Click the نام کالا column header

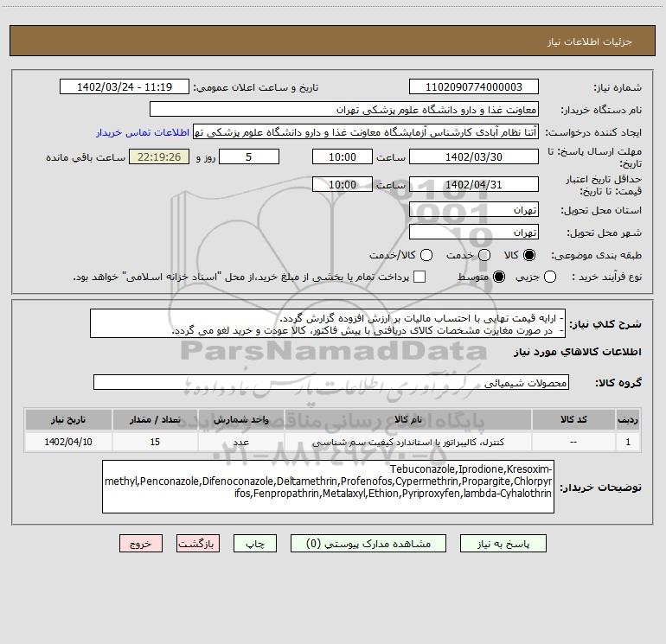tap(407, 419)
